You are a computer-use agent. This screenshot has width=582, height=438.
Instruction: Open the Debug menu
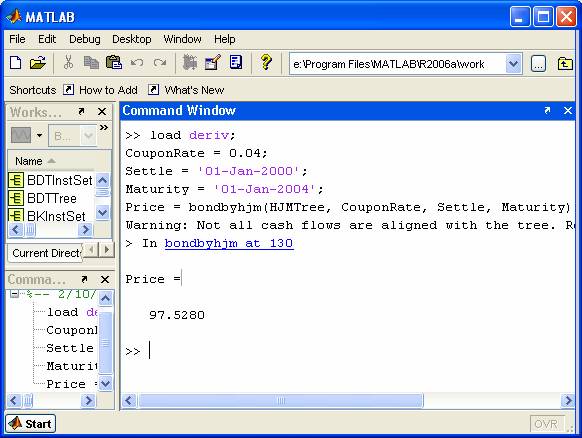click(x=85, y=39)
